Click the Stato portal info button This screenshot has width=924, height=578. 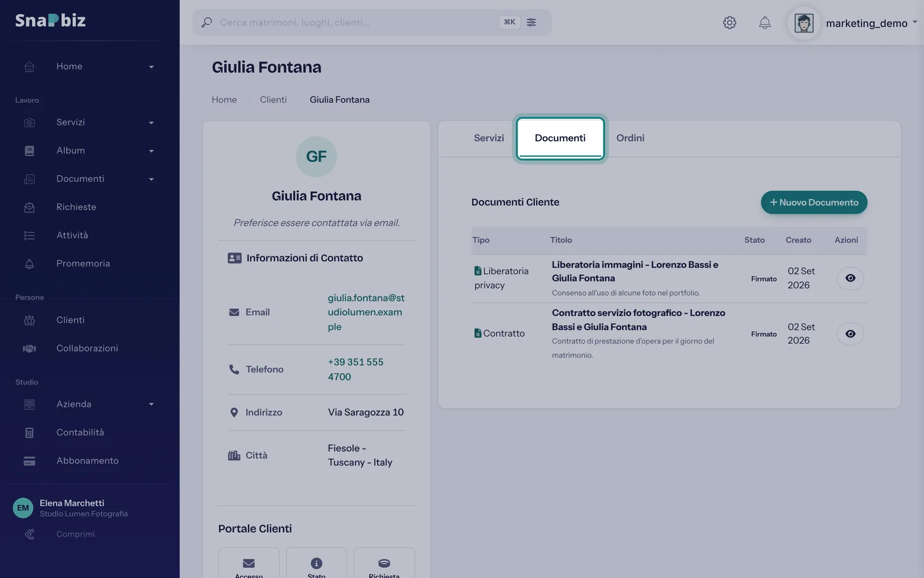point(316,564)
